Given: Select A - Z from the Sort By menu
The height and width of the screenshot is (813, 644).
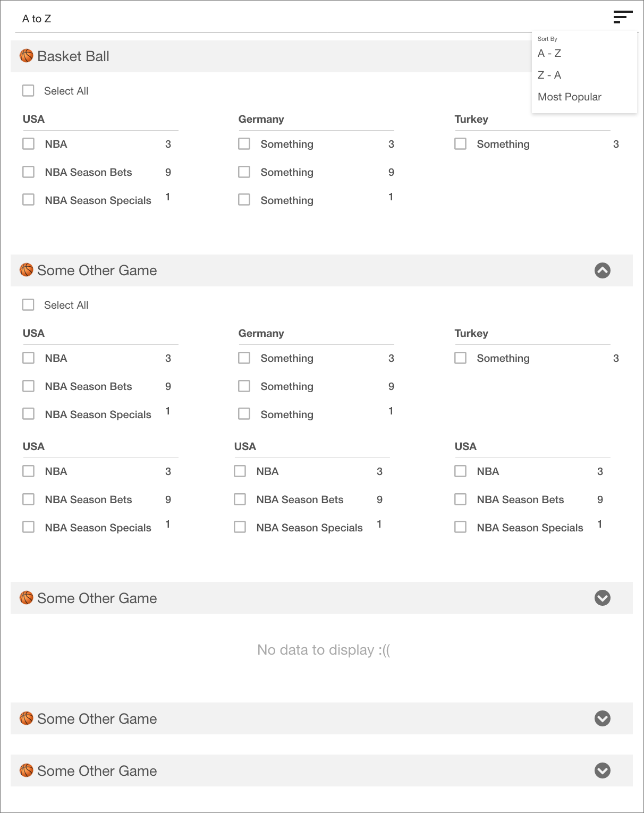Looking at the screenshot, I should [x=549, y=53].
